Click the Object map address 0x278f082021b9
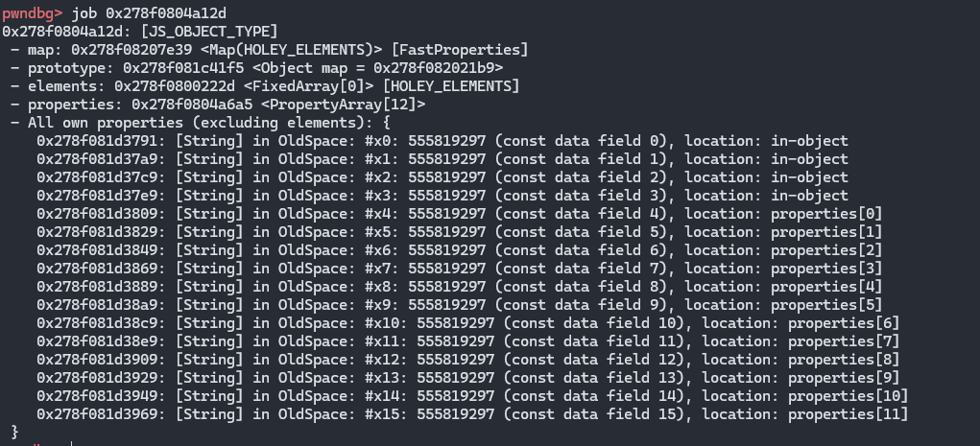980x446 pixels. (434, 67)
